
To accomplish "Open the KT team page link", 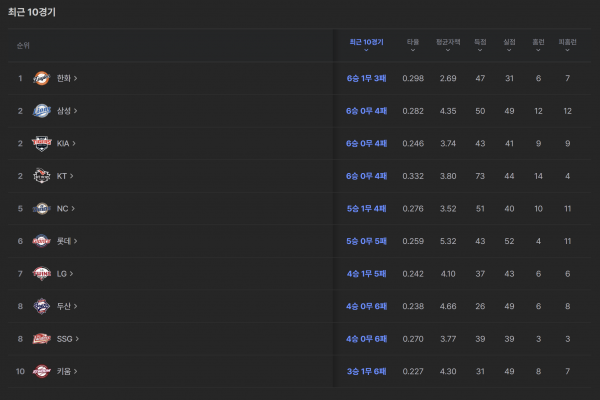I will pyautogui.click(x=65, y=176).
